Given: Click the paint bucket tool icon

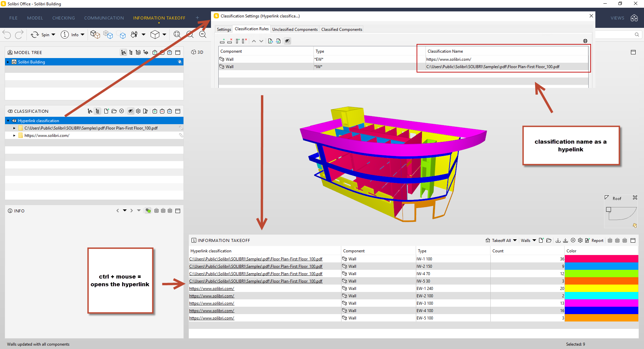Looking at the screenshot, I should (x=134, y=35).
